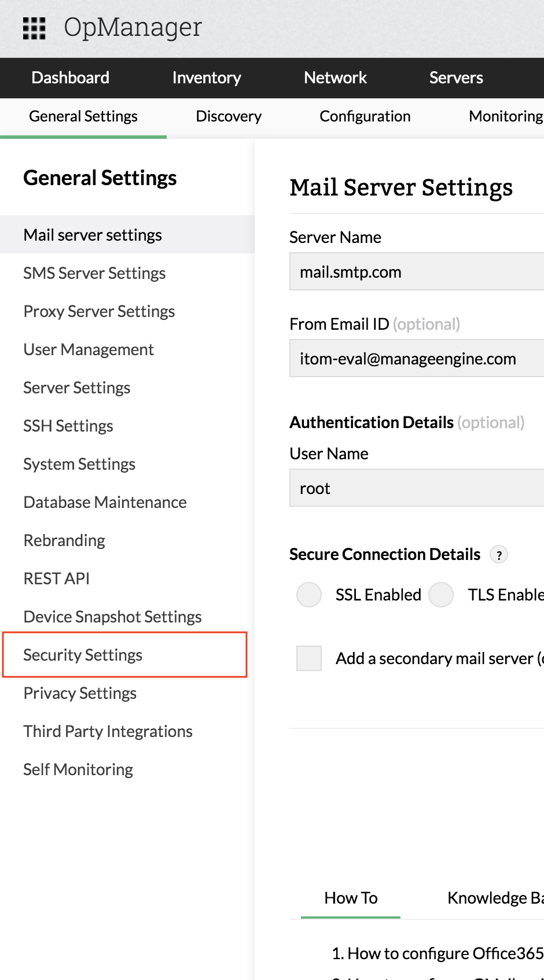Go to the Inventory menu
The width and height of the screenshot is (544, 980).
[x=207, y=78]
